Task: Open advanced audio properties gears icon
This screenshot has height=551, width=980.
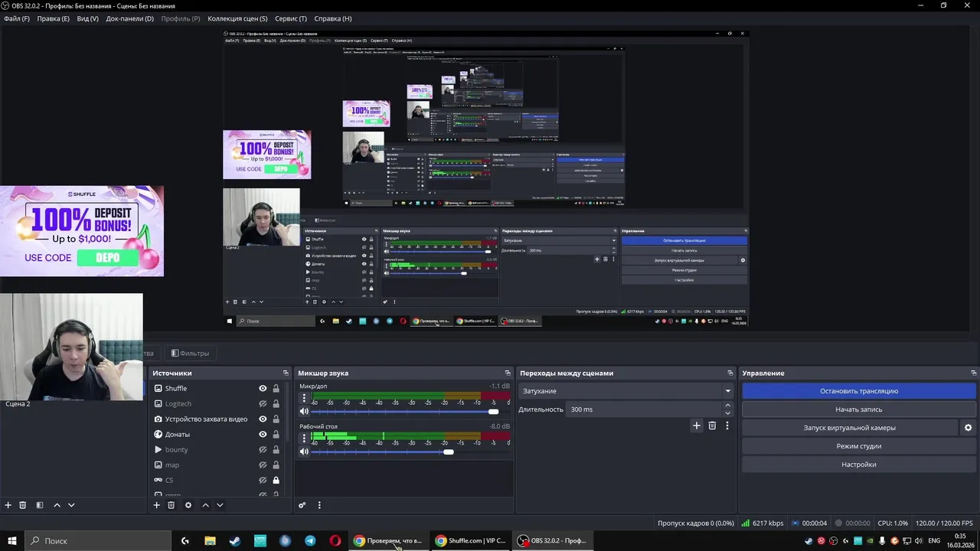Action: coord(302,505)
